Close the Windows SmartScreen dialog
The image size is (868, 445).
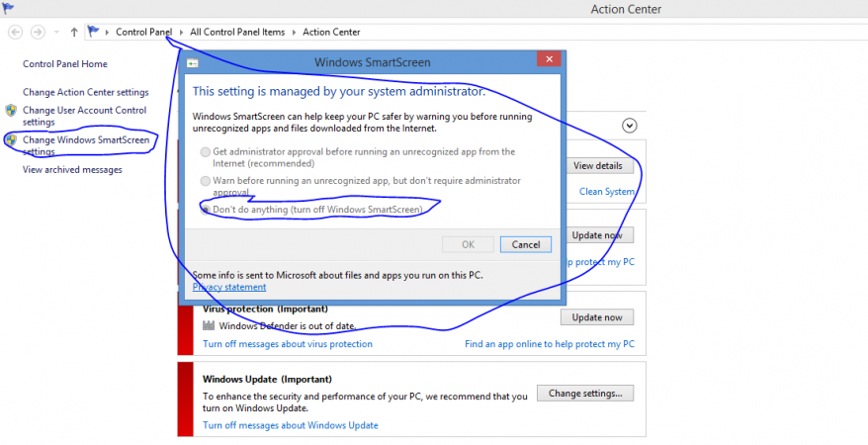549,59
